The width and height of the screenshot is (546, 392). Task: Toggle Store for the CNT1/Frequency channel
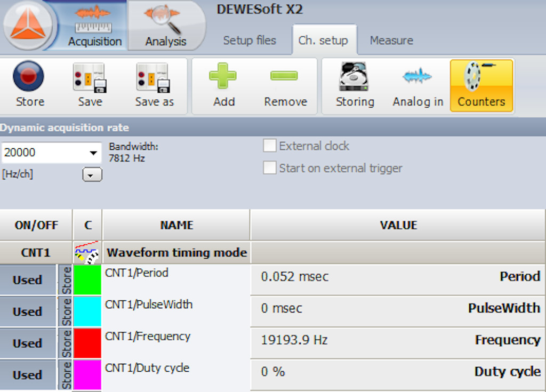66,343
